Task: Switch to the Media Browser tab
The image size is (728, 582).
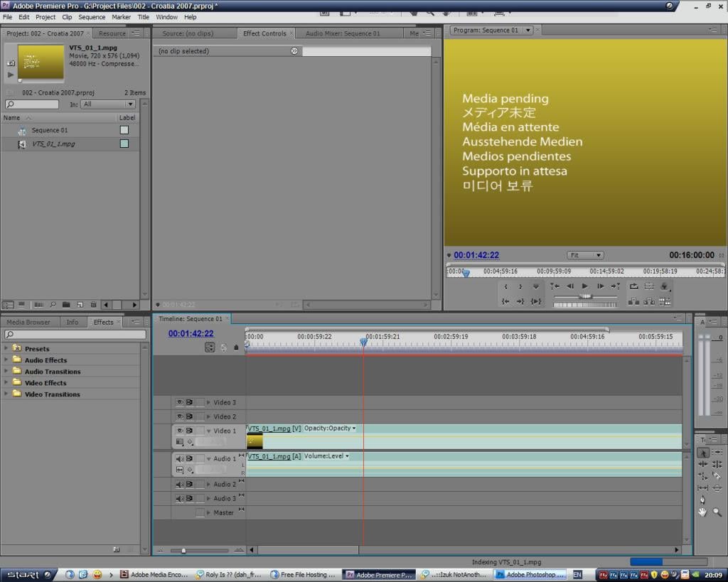Action: 28,322
